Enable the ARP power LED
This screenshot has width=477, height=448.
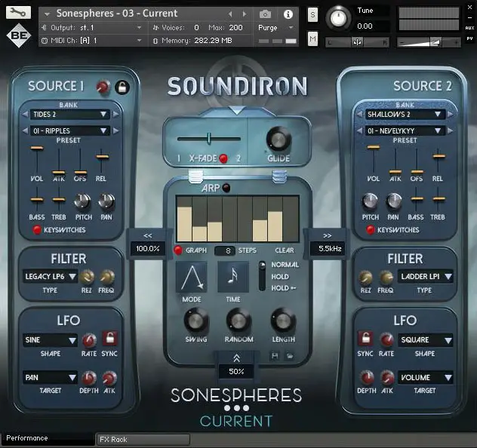click(226, 188)
